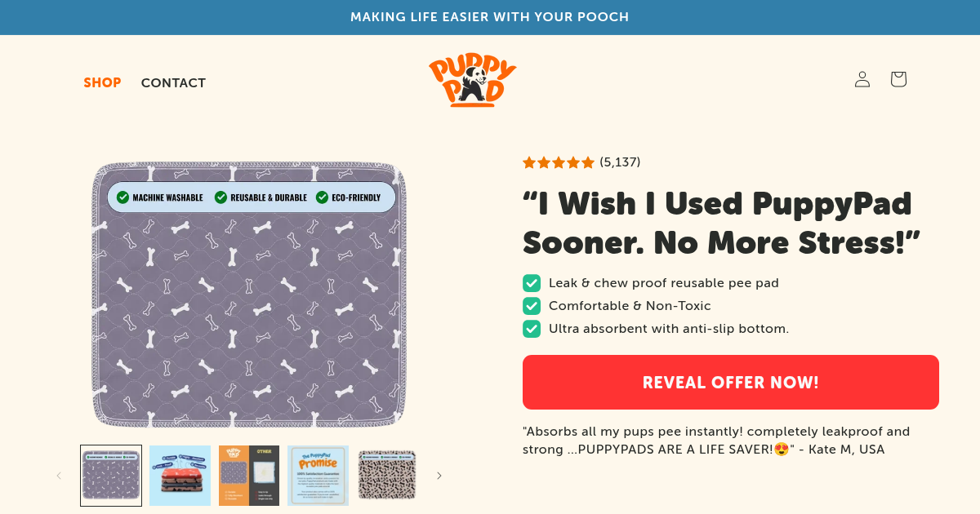Select the gray bone pad thumbnail
The image size is (980, 514).
(111, 476)
